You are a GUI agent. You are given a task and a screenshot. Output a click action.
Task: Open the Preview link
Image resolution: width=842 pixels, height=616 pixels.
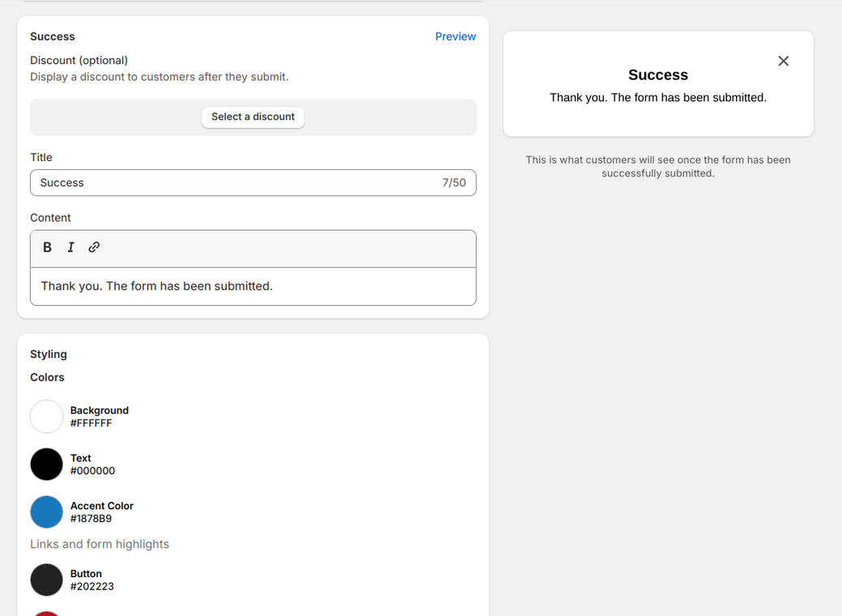pyautogui.click(x=455, y=36)
